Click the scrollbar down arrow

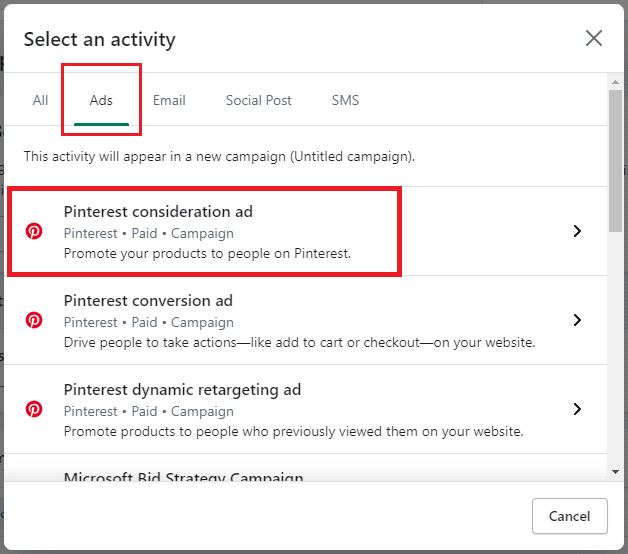click(x=615, y=471)
